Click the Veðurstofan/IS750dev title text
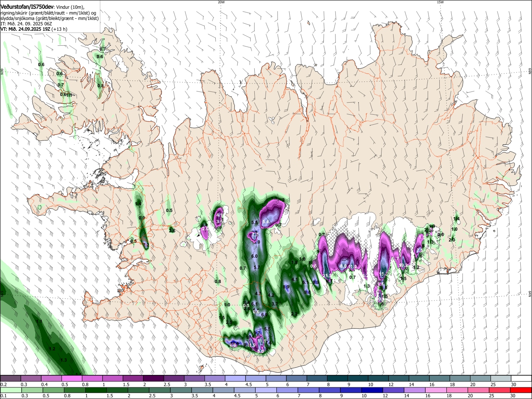 coord(27,7)
